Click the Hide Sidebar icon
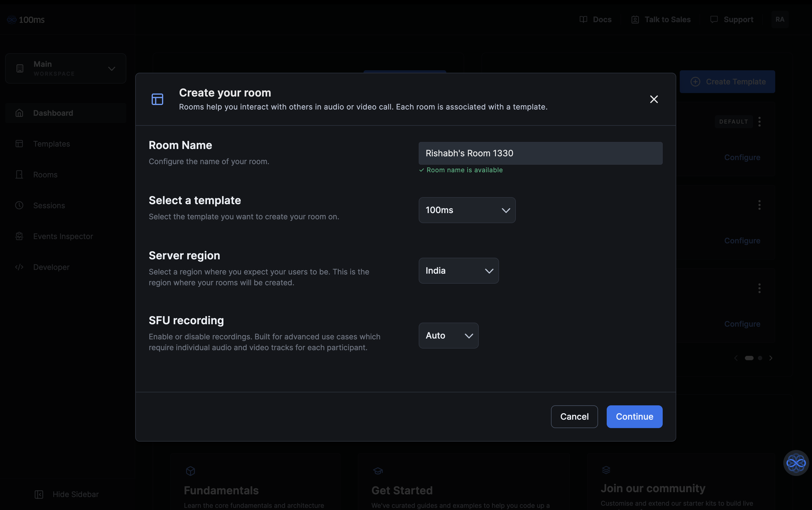This screenshot has height=510, width=812. (x=39, y=494)
